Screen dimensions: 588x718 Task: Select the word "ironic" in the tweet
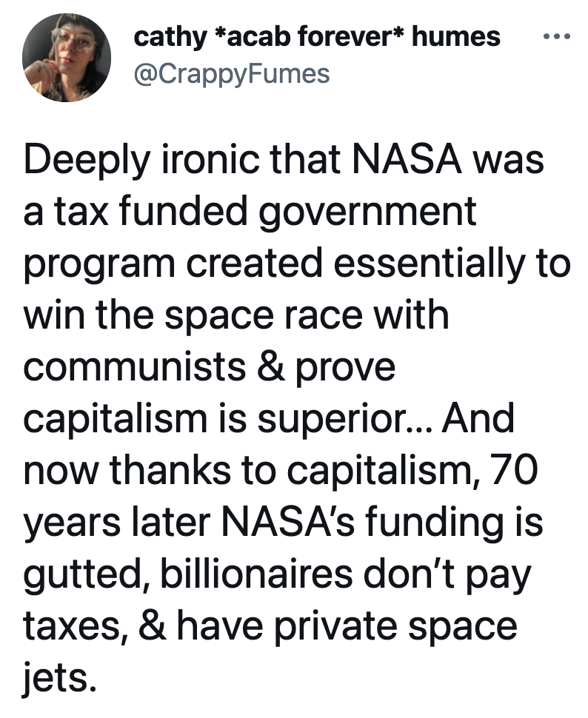(211, 159)
